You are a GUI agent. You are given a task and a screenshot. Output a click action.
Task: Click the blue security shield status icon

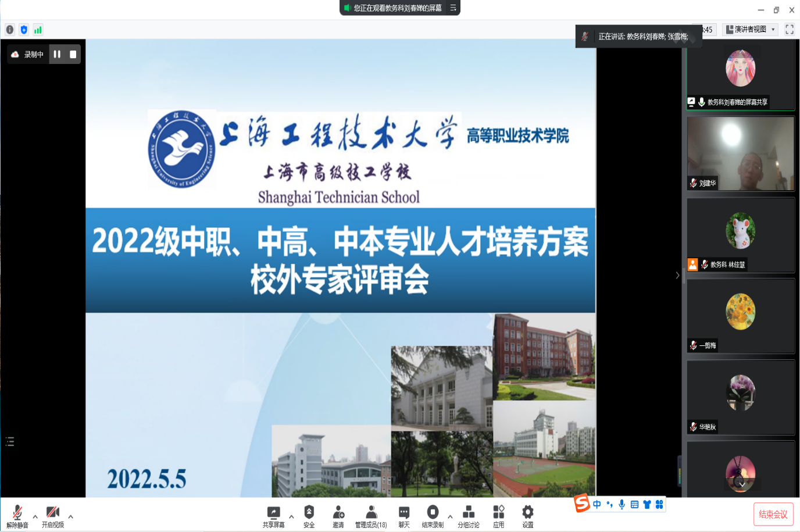tap(24, 30)
